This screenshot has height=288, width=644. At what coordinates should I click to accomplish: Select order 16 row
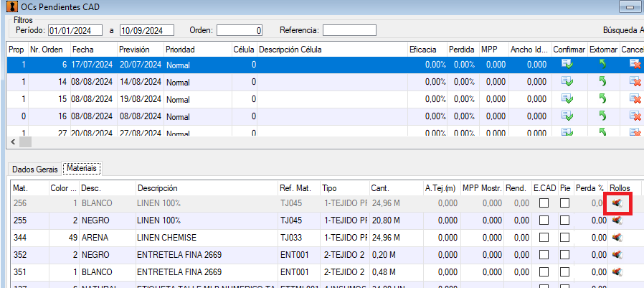[324, 116]
